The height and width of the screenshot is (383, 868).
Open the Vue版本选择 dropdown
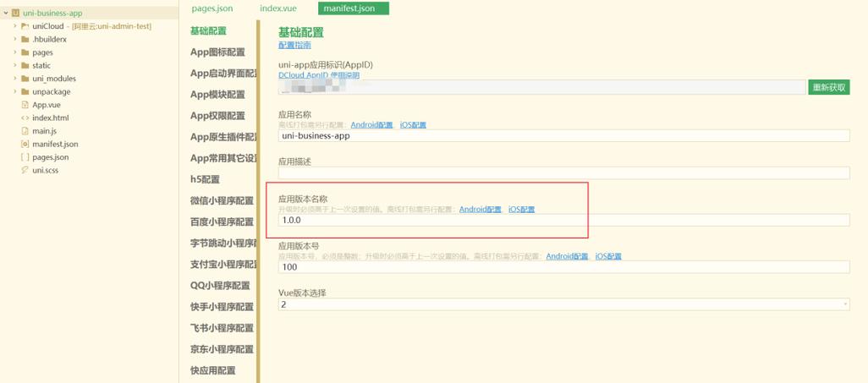click(563, 304)
